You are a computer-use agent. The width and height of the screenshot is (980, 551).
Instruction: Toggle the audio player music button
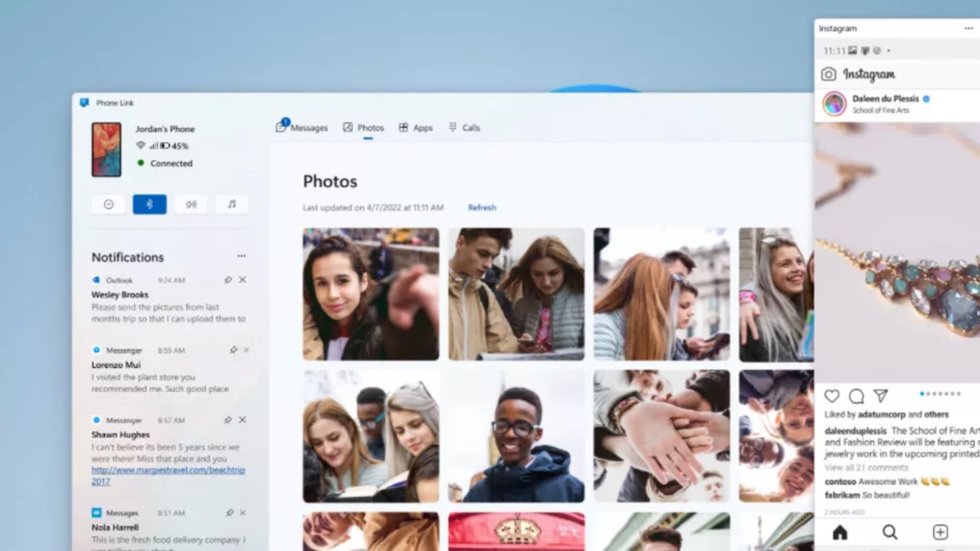(x=232, y=205)
